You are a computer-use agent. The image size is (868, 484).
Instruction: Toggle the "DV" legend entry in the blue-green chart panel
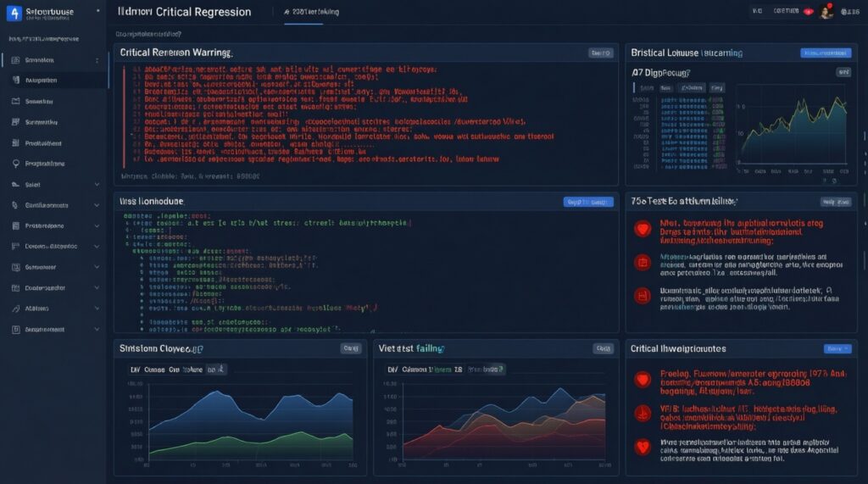click(135, 370)
